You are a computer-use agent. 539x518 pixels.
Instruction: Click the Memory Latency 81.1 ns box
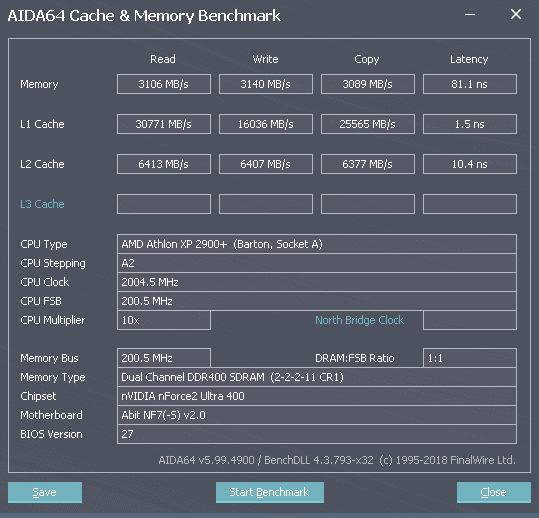coord(470,84)
